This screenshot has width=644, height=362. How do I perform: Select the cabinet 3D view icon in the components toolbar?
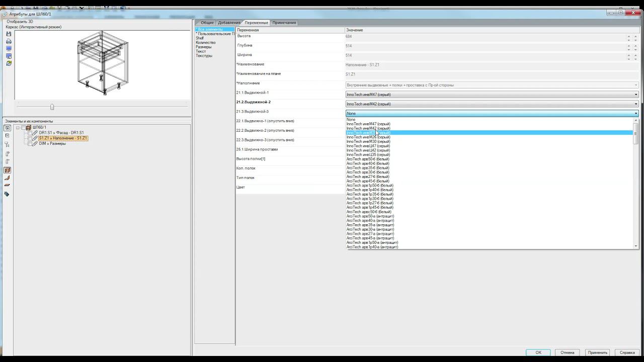[x=8, y=170]
